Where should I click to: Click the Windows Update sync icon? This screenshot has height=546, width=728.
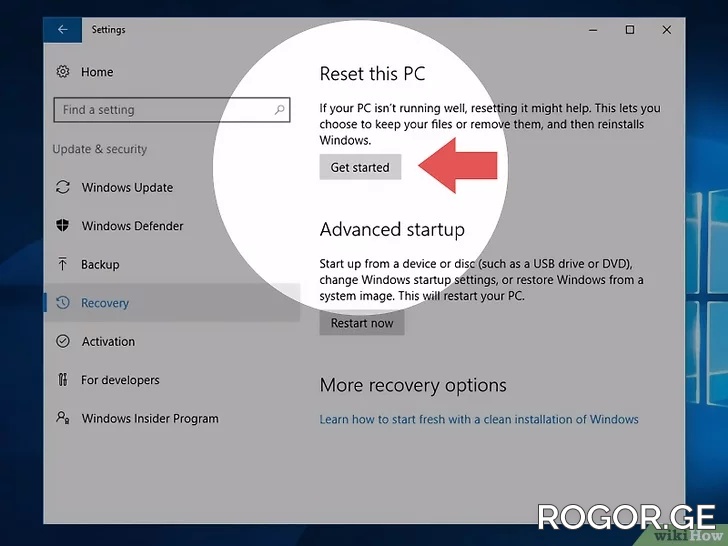[x=63, y=187]
